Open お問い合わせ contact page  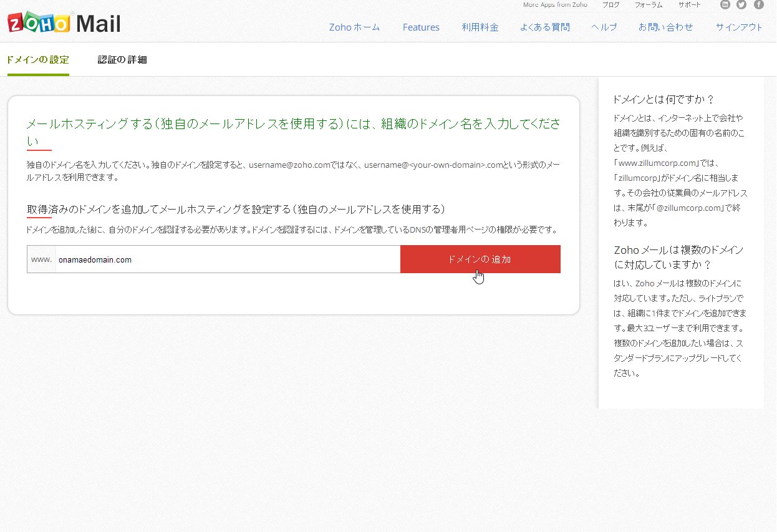tap(665, 27)
